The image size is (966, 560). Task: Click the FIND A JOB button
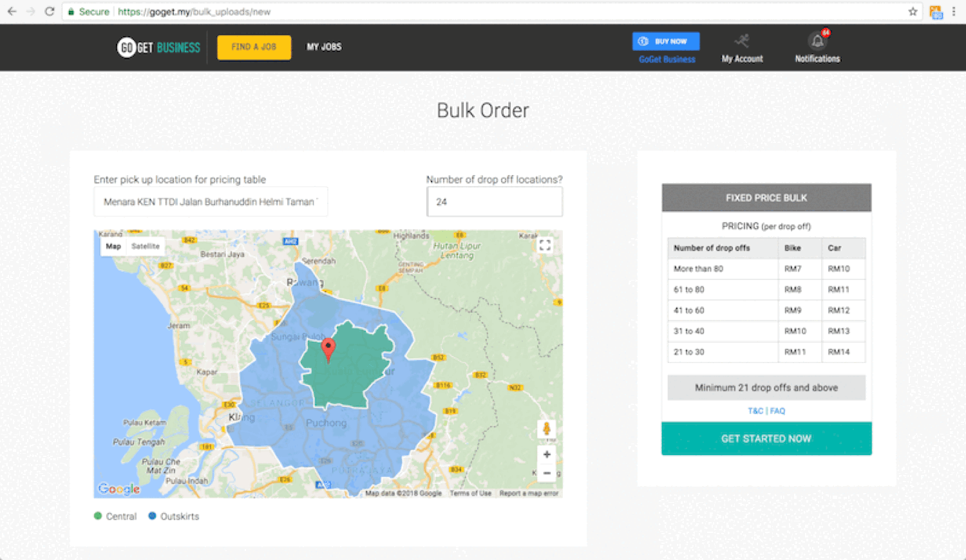click(x=254, y=47)
